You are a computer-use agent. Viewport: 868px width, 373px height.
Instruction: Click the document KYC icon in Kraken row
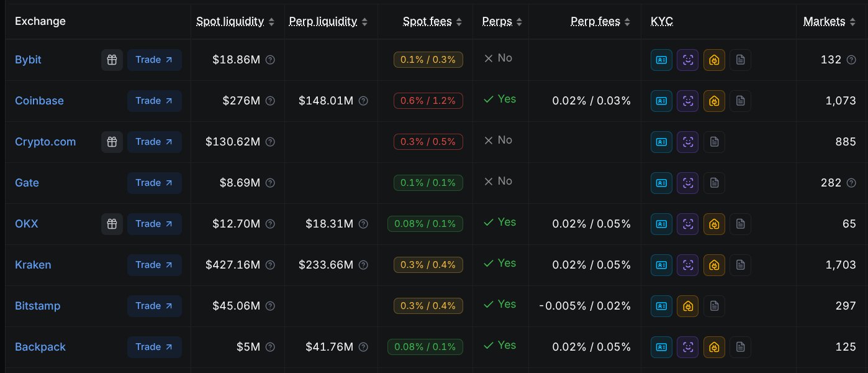click(x=740, y=265)
